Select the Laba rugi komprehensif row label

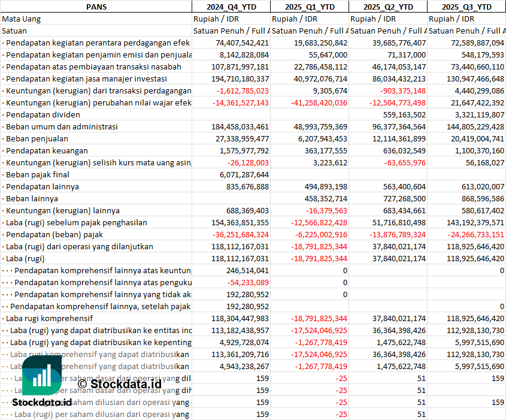49,318
